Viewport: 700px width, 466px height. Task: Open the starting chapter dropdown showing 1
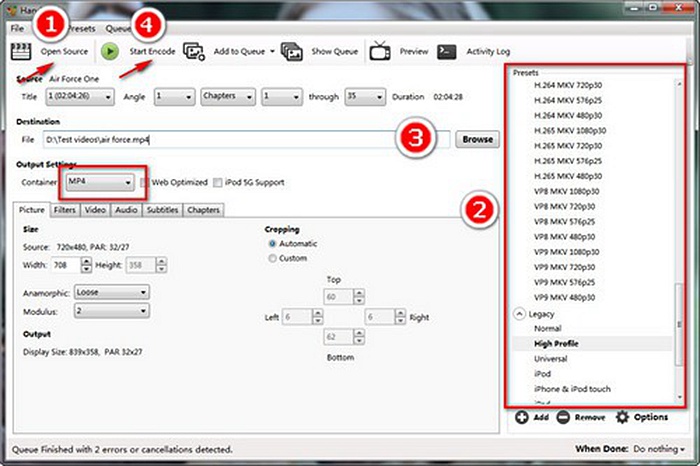pos(281,96)
